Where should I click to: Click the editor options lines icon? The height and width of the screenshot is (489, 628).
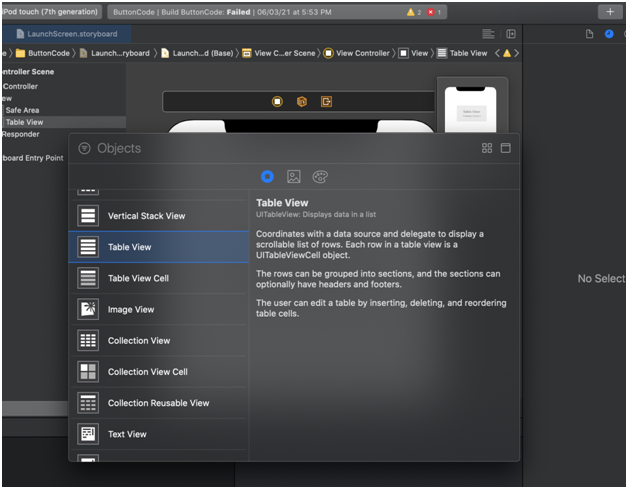(x=488, y=34)
